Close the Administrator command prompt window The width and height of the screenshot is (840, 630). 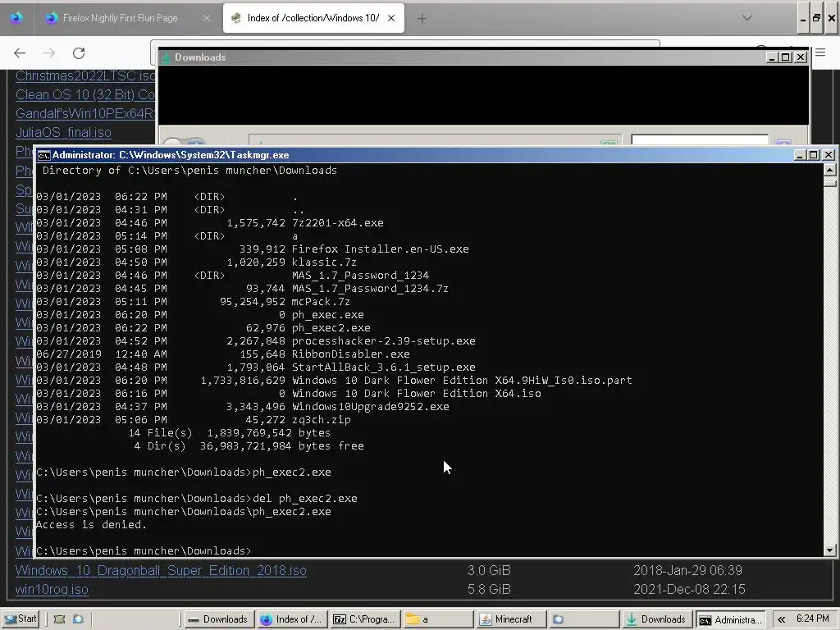829,155
